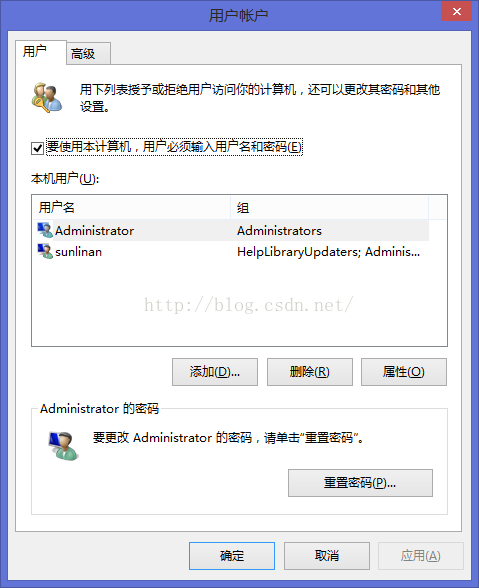Uncheck the require username and password checkbox
The image size is (479, 588).
click(37, 148)
